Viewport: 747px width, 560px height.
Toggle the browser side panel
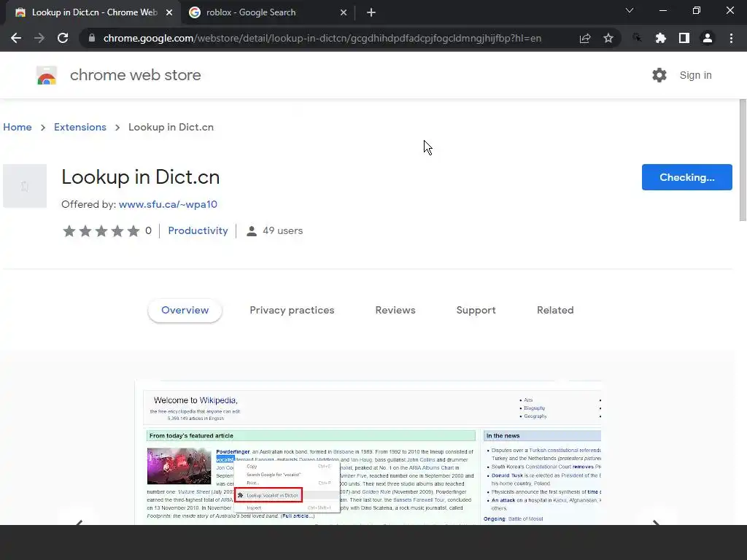pyautogui.click(x=684, y=38)
